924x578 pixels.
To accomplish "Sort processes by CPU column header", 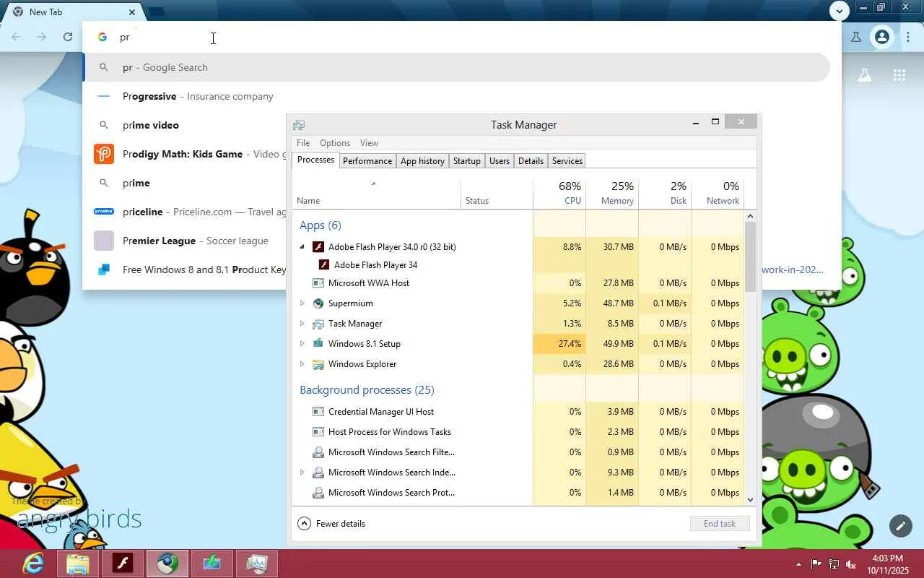I will pos(559,193).
